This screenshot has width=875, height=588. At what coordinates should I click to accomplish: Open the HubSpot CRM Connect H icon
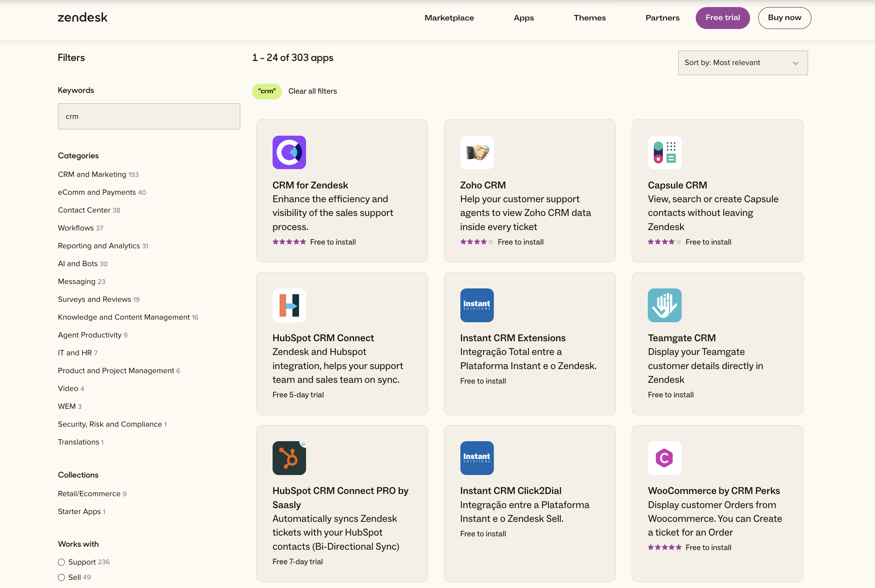point(289,305)
